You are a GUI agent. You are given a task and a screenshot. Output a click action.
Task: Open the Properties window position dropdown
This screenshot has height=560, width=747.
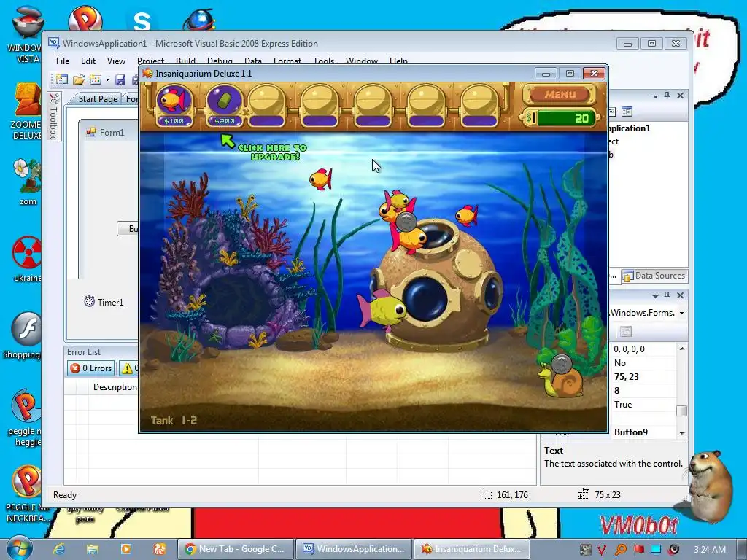(x=656, y=296)
